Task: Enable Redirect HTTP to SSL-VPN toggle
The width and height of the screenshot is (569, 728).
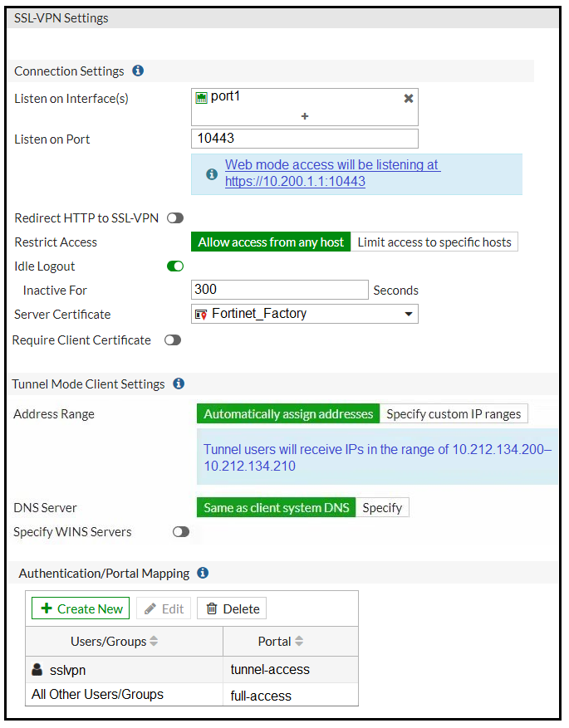Action: pos(175,217)
